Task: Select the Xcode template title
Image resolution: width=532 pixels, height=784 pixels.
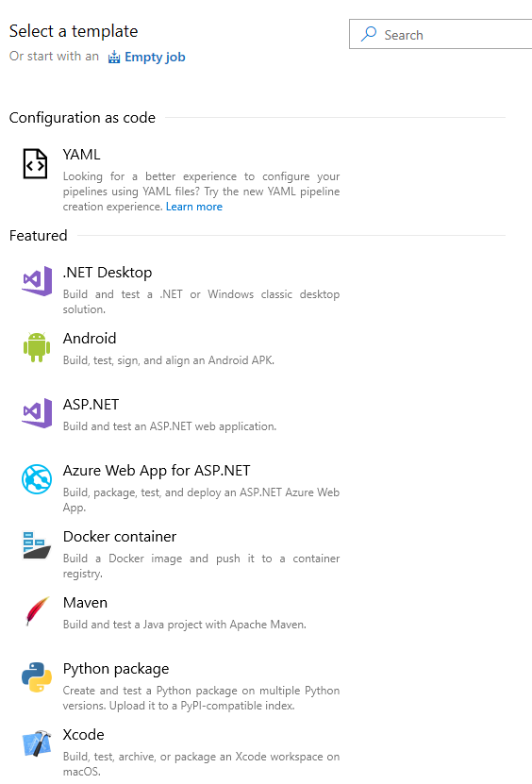Action: coord(84,735)
